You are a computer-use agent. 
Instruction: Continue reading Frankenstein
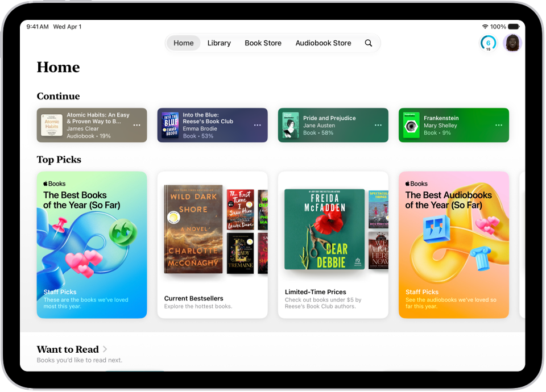[x=454, y=125]
